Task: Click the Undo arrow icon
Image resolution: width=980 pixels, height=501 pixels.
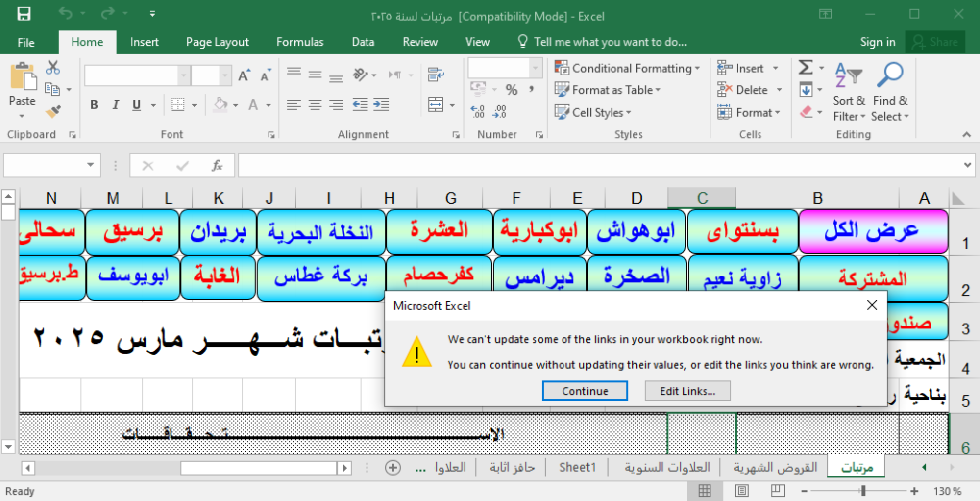Action: [x=65, y=13]
